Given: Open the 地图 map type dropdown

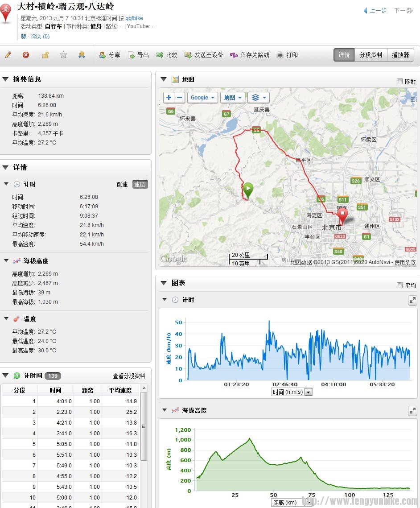Looking at the screenshot, I should tap(232, 98).
